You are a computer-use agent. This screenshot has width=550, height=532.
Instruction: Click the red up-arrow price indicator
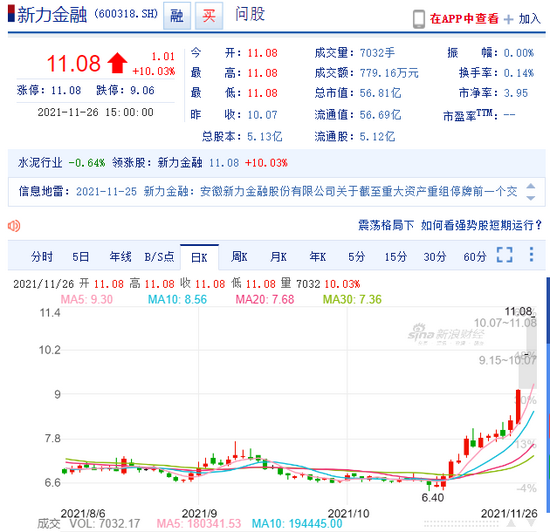click(118, 63)
